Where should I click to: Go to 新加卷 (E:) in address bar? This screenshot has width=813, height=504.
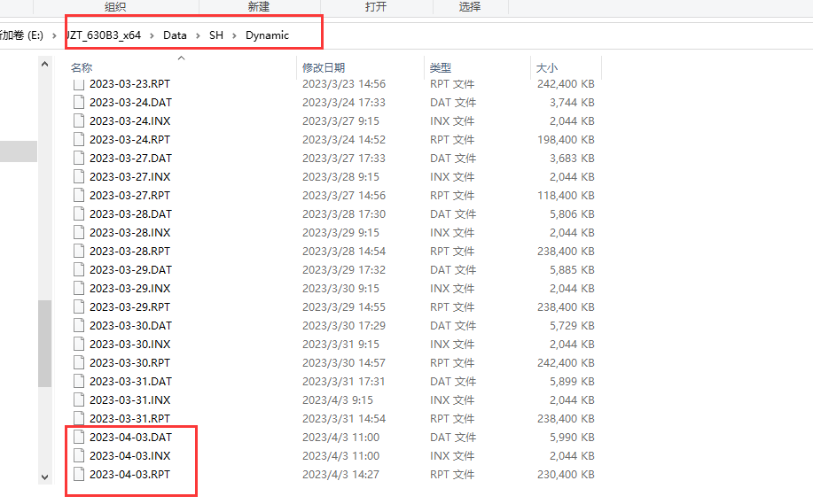22,35
